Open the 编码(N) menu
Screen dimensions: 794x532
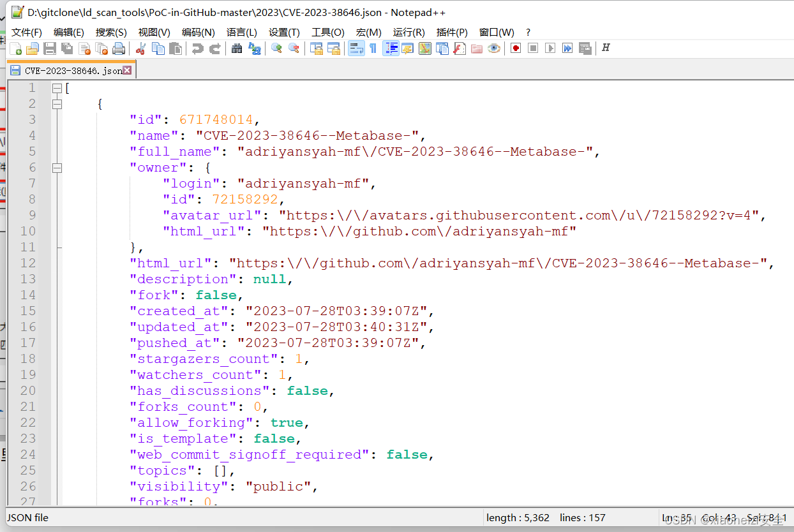pos(198,32)
